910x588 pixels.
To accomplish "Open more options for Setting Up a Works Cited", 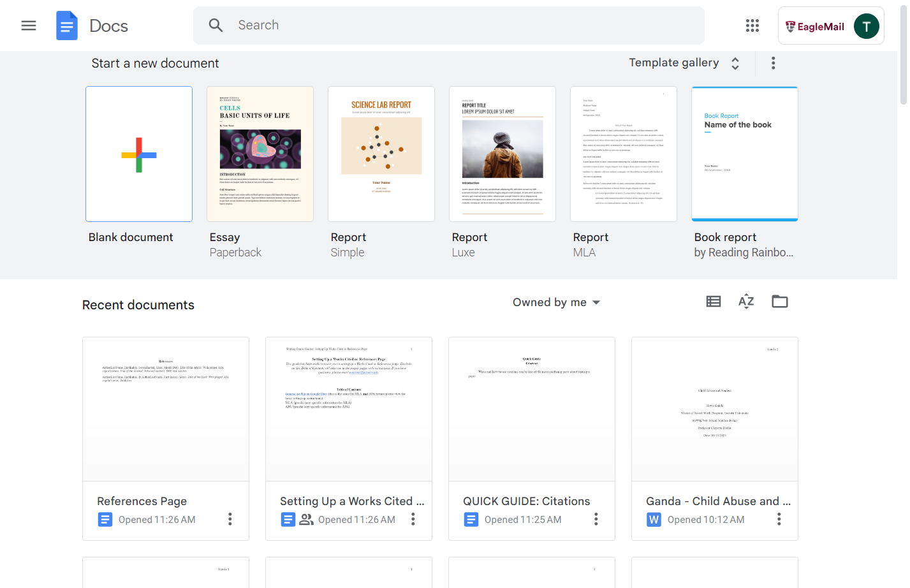I will click(x=413, y=519).
